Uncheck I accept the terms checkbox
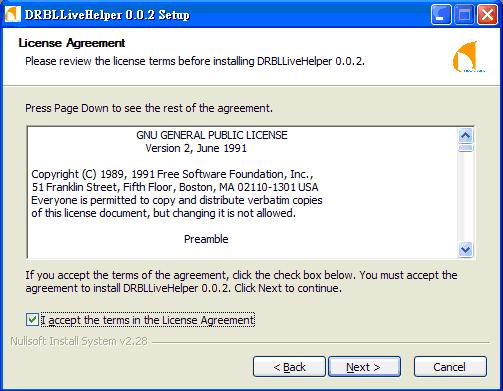 pyautogui.click(x=32, y=320)
